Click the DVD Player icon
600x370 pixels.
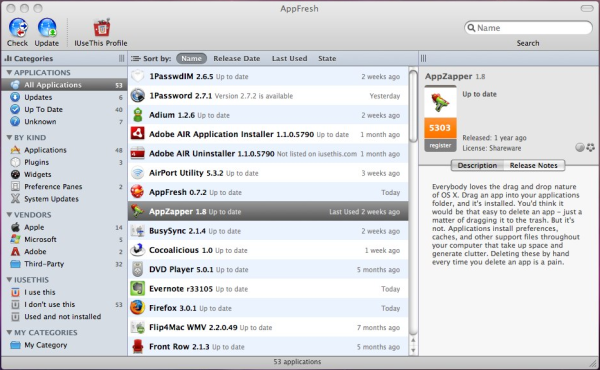(x=138, y=269)
